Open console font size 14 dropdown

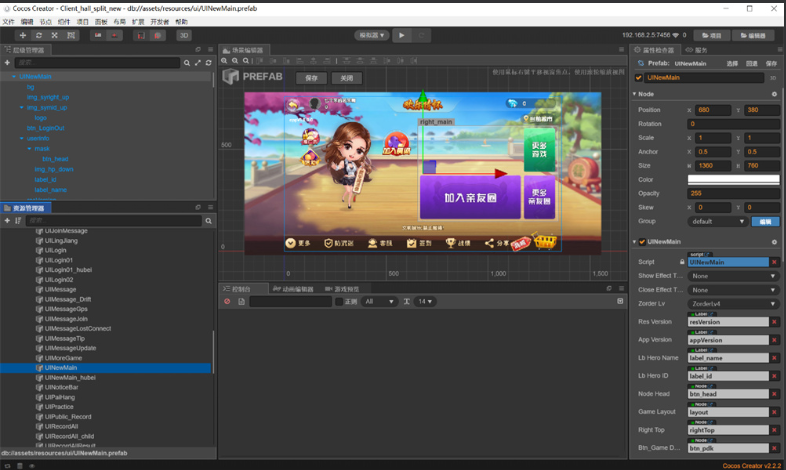[x=425, y=302]
